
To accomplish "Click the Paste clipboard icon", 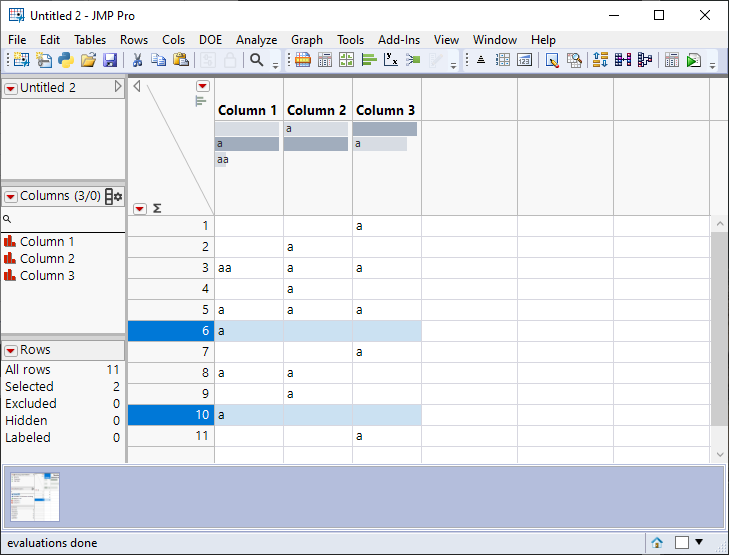I will point(181,60).
